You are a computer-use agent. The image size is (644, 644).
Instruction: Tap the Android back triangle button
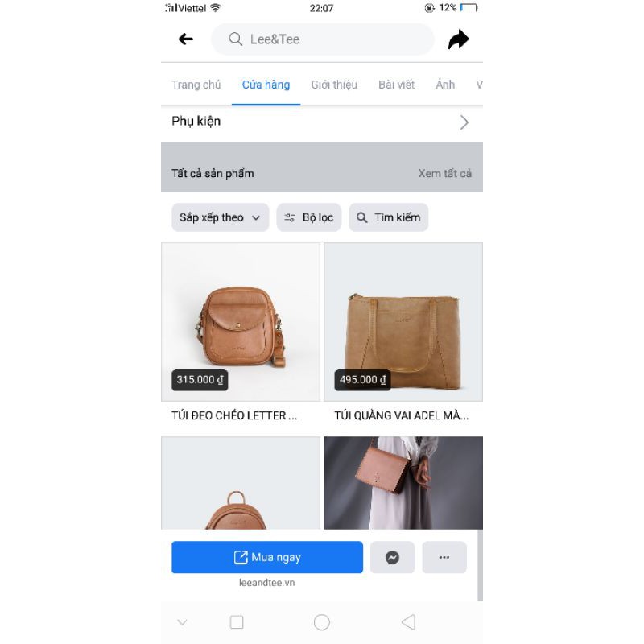[409, 622]
